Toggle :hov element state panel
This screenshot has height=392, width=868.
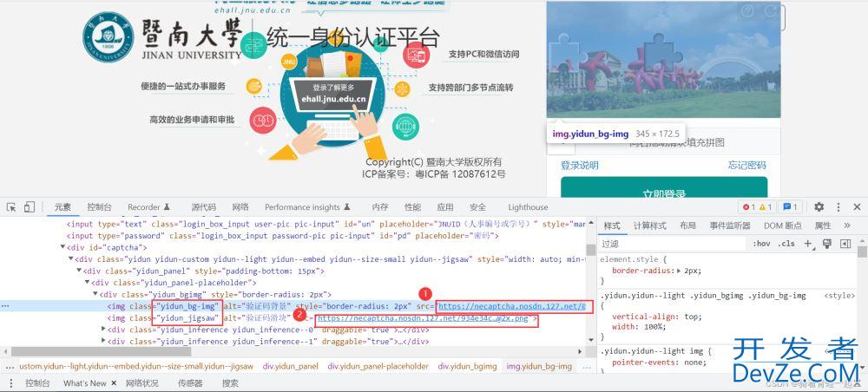tap(761, 244)
